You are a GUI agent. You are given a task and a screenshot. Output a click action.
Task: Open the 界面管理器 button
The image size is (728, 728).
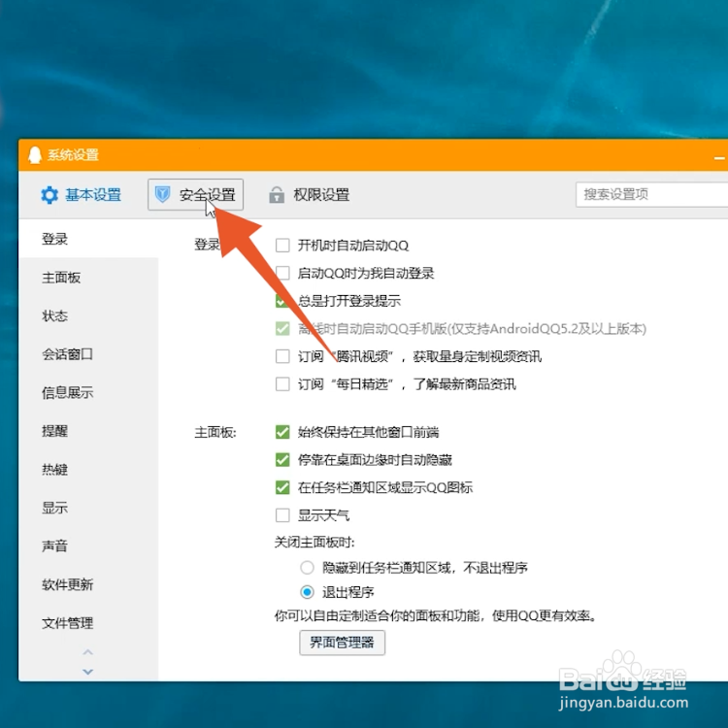pos(343,643)
